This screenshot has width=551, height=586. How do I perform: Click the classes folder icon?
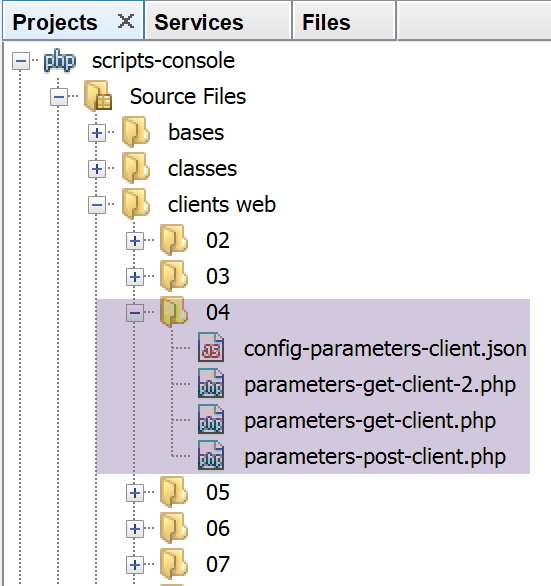click(136, 168)
